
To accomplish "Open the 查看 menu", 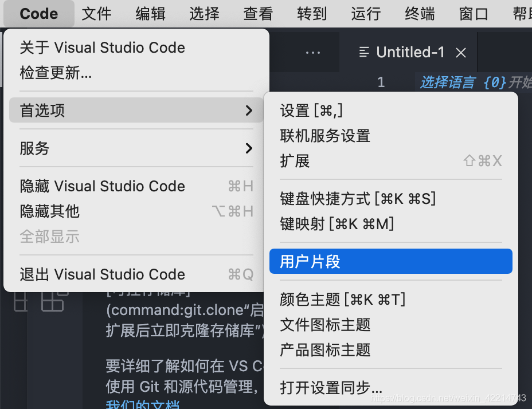I will 258,14.
